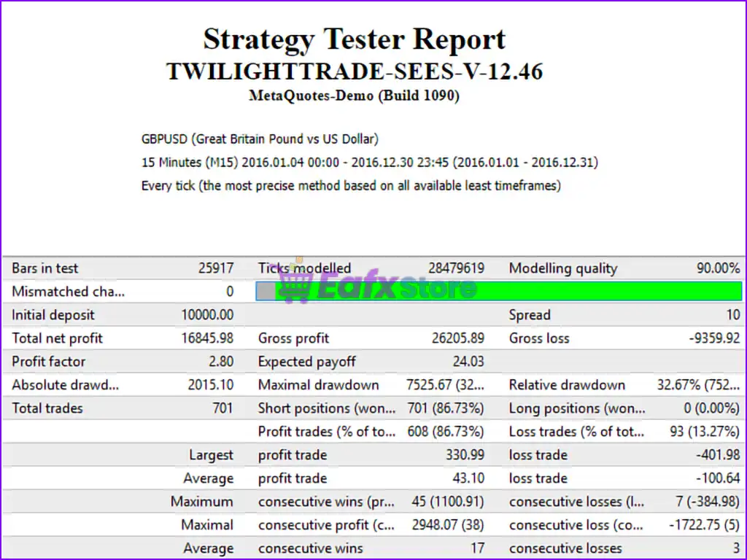Select the 7 (-384.98) value
The image size is (747, 560).
pos(708,502)
